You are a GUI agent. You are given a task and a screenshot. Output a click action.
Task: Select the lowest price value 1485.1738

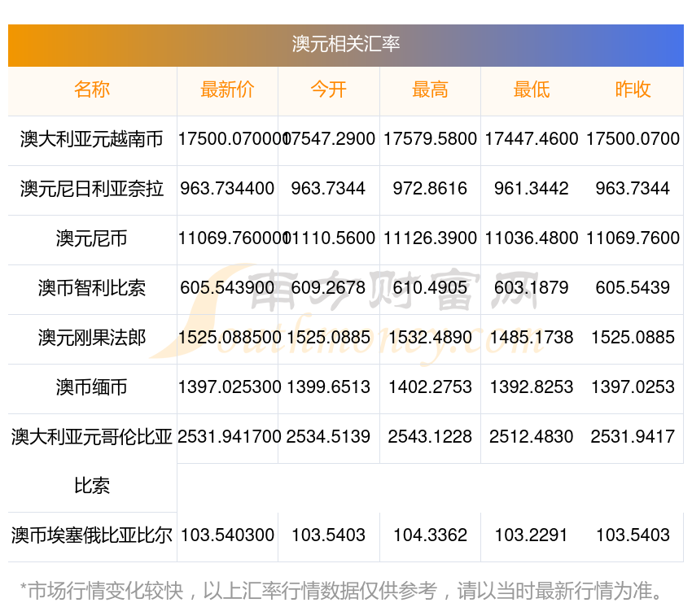531,338
